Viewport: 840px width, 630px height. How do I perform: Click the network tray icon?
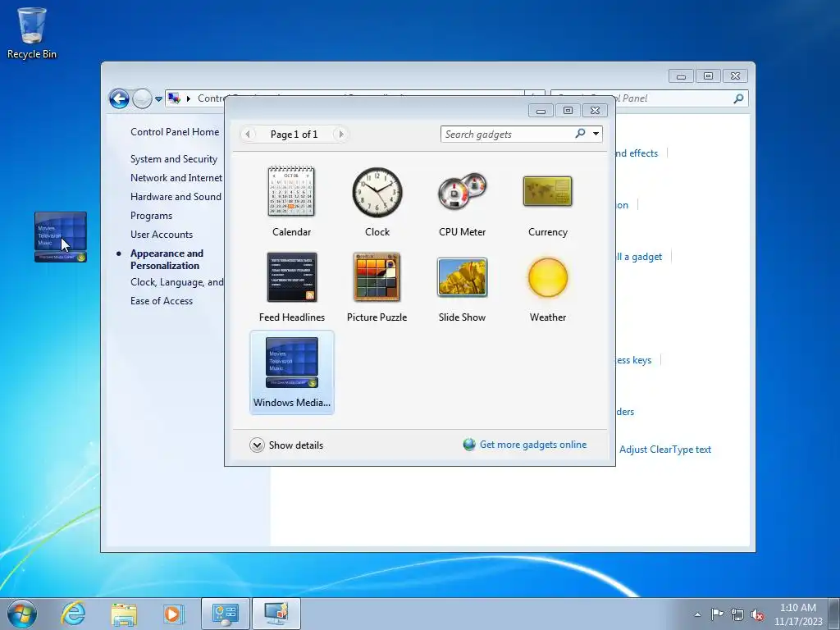pos(737,614)
